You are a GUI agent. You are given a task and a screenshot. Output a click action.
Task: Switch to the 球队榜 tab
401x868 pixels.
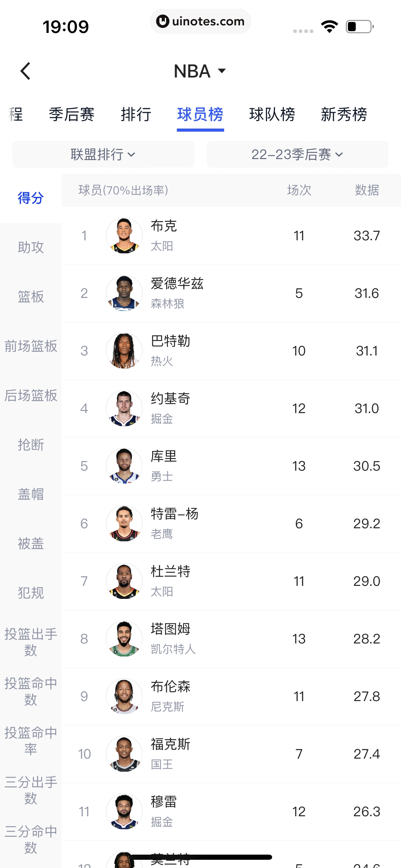pyautogui.click(x=272, y=114)
